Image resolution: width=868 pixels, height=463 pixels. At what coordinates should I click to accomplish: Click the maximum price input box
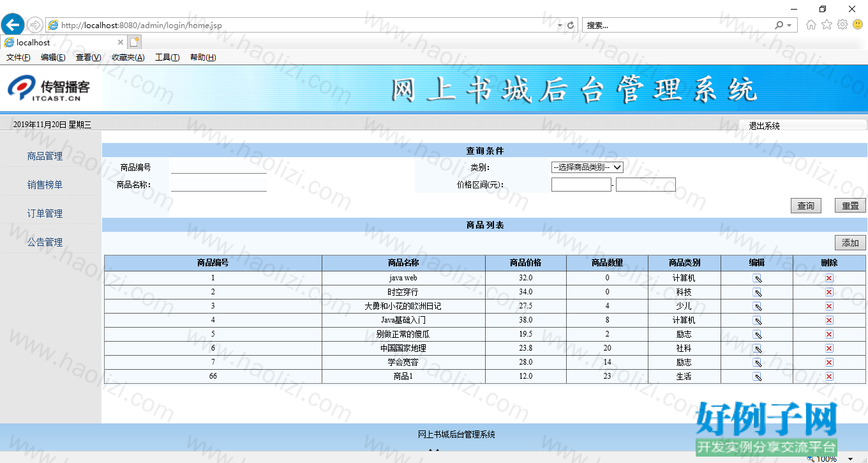646,185
